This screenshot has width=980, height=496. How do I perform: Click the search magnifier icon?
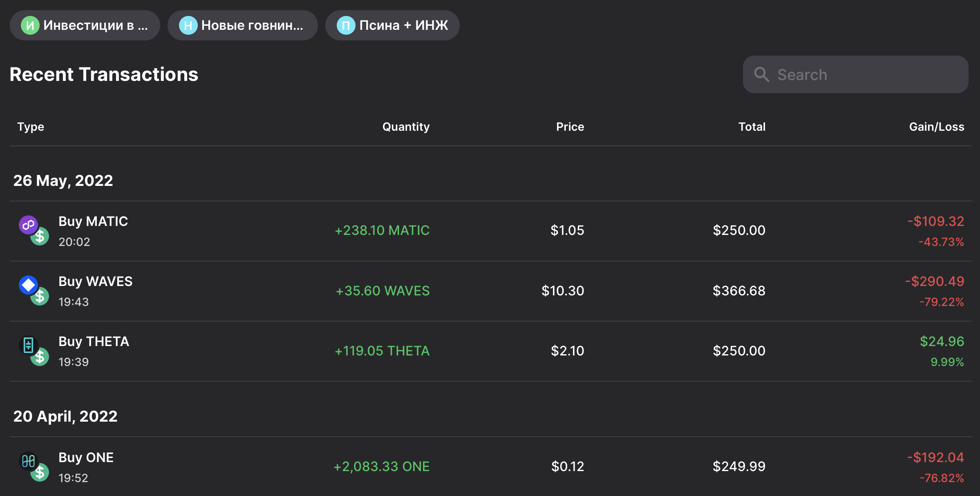tap(761, 74)
